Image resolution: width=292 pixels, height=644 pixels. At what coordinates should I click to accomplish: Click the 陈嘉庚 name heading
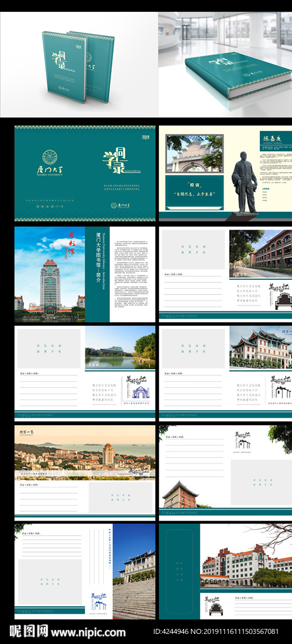(273, 138)
